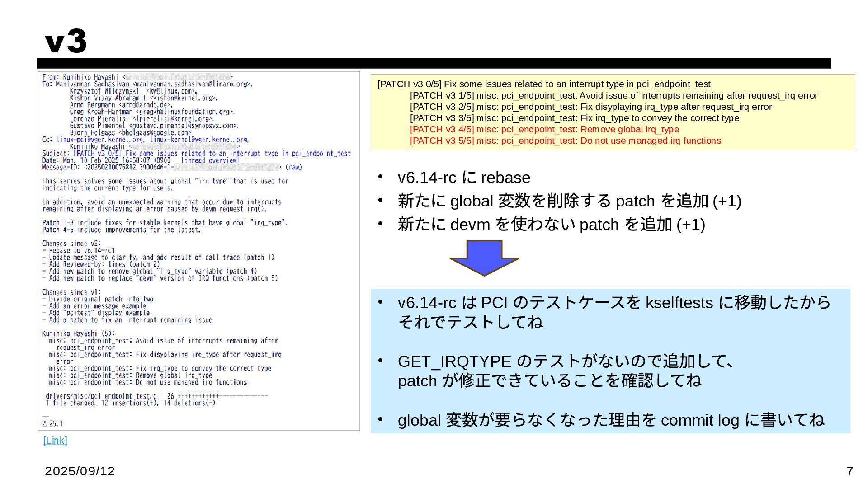868x488 pixels.
Task: Click linux-kernel@vger.kernel.org Cc address
Action: click(199, 140)
